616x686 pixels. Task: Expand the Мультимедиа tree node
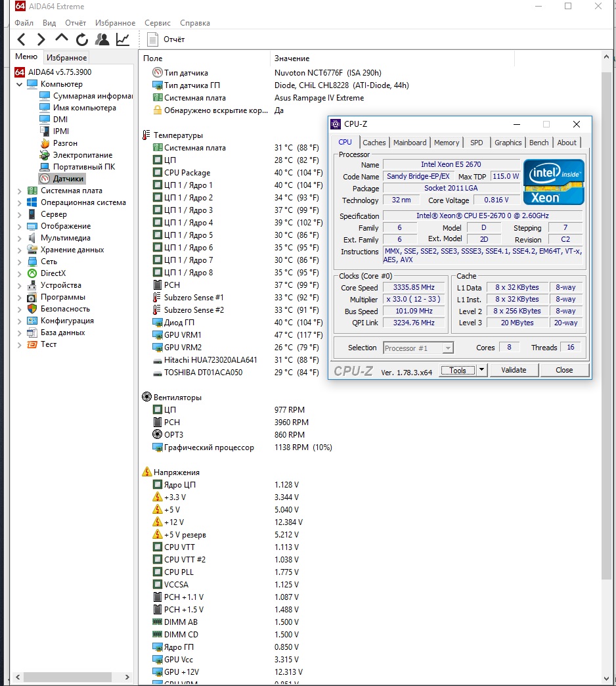click(x=19, y=238)
